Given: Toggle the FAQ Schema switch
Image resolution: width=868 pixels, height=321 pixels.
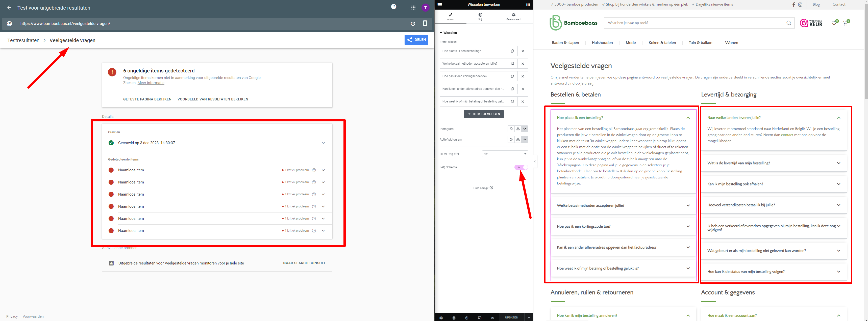Looking at the screenshot, I should coord(521,167).
